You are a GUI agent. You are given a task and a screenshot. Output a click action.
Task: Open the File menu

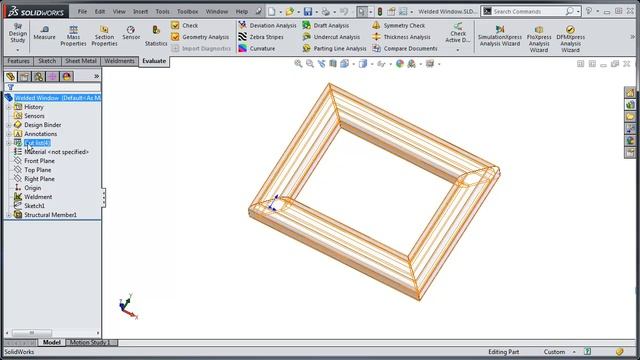[82, 11]
